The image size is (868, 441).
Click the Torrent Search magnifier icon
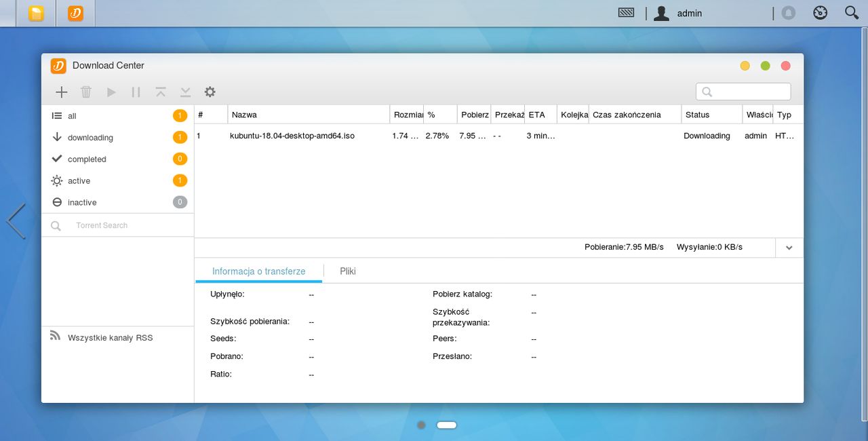click(x=56, y=226)
